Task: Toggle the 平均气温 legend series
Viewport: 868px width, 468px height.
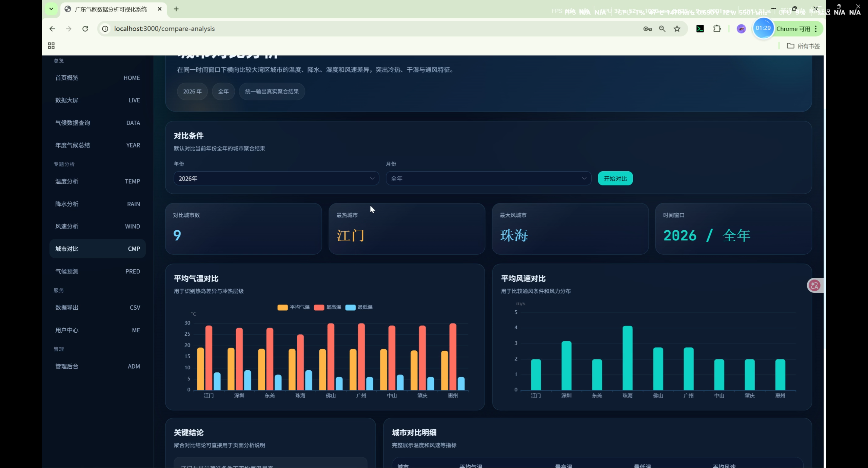Action: coord(293,307)
